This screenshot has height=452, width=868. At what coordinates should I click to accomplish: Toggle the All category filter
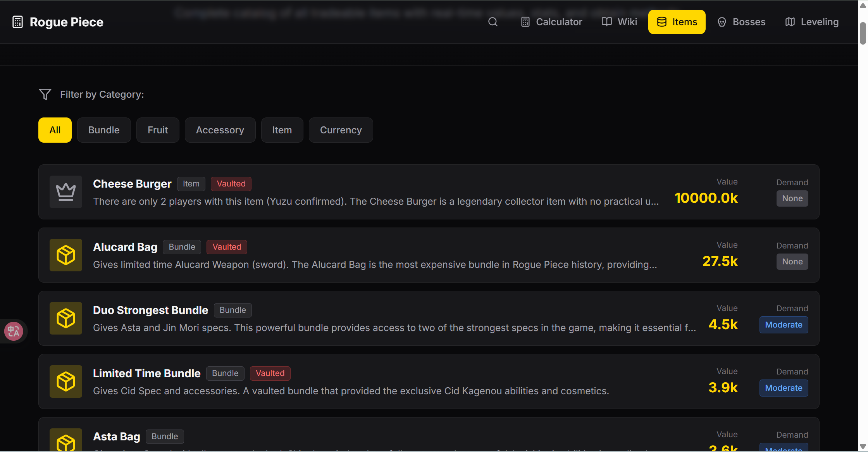[55, 130]
